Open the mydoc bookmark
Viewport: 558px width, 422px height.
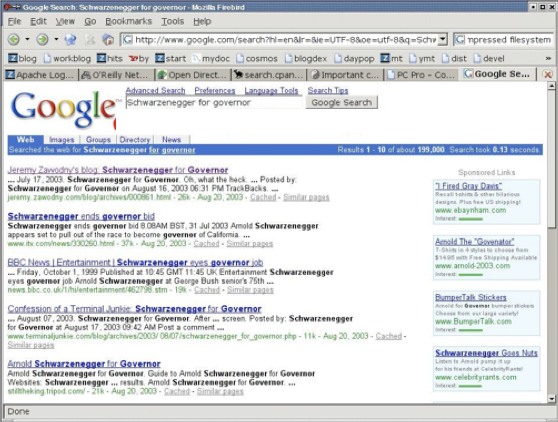(x=211, y=58)
